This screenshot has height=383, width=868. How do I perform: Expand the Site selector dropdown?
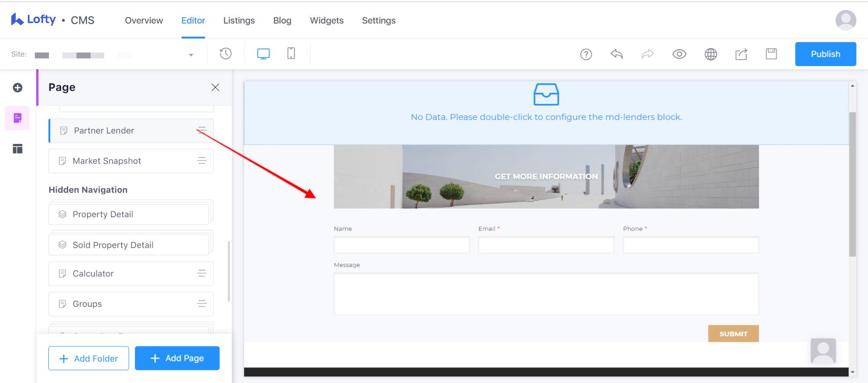(191, 55)
